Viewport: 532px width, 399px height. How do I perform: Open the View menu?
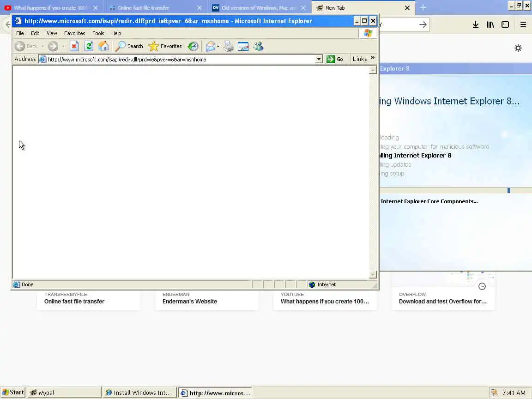(52, 33)
